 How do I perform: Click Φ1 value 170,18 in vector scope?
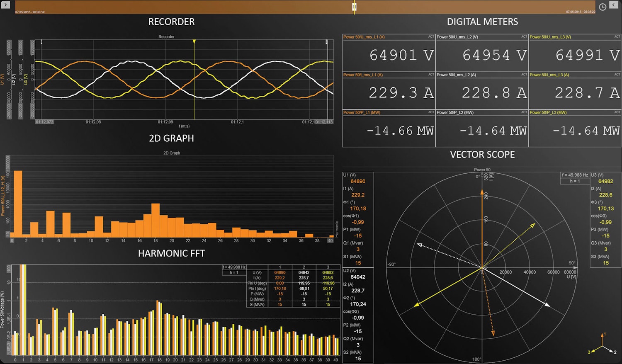358,209
